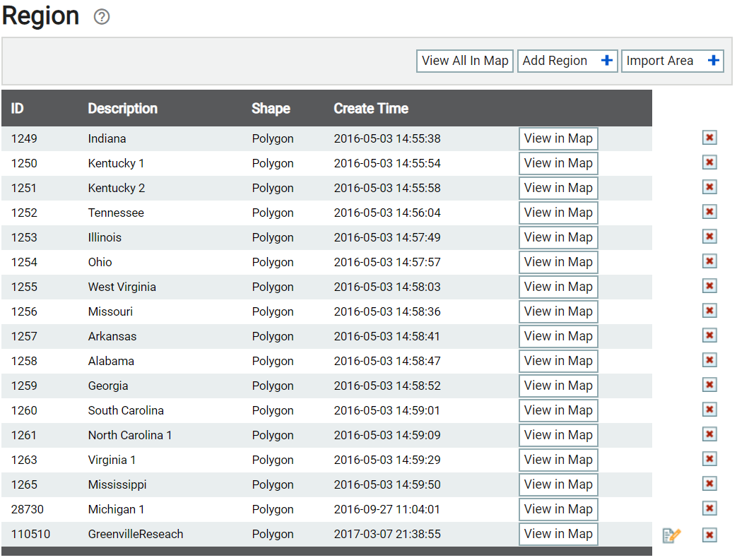737x560 pixels.
Task: View Illinois in map
Action: (x=558, y=237)
